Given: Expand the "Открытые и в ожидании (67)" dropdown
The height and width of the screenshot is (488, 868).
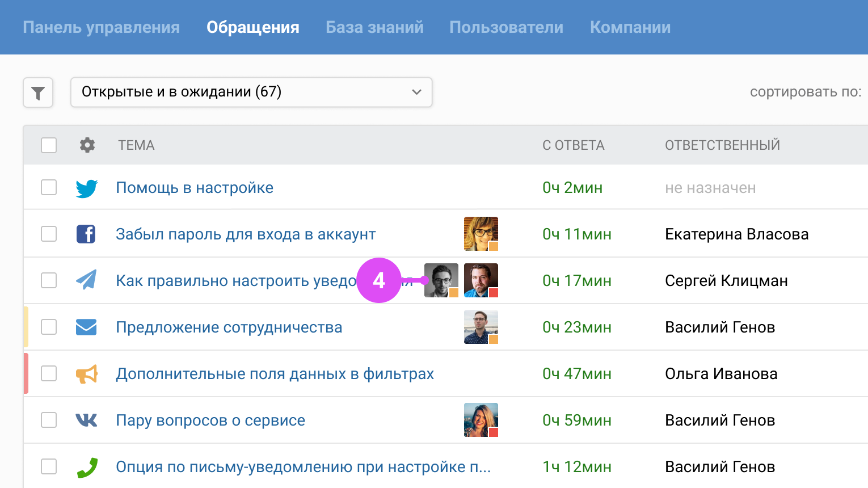Looking at the screenshot, I should click(251, 92).
